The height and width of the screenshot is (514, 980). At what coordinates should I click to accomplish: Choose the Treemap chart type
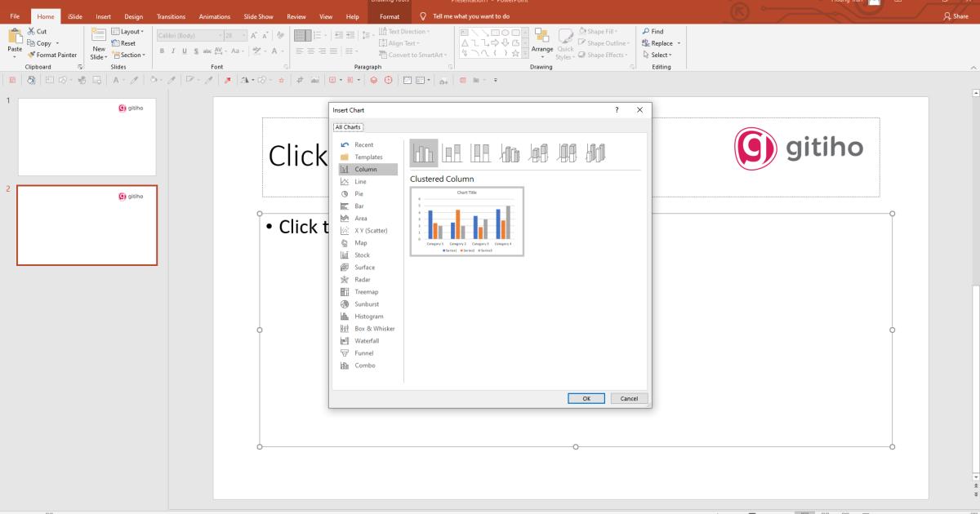(x=367, y=291)
